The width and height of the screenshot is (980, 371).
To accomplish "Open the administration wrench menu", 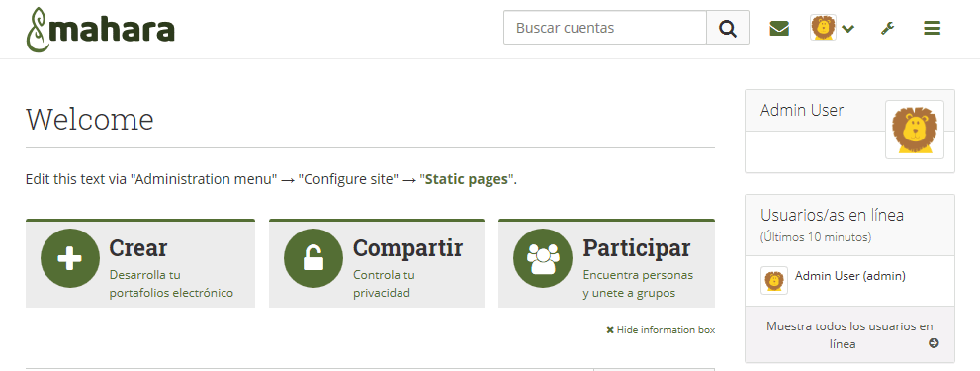I will (x=887, y=28).
